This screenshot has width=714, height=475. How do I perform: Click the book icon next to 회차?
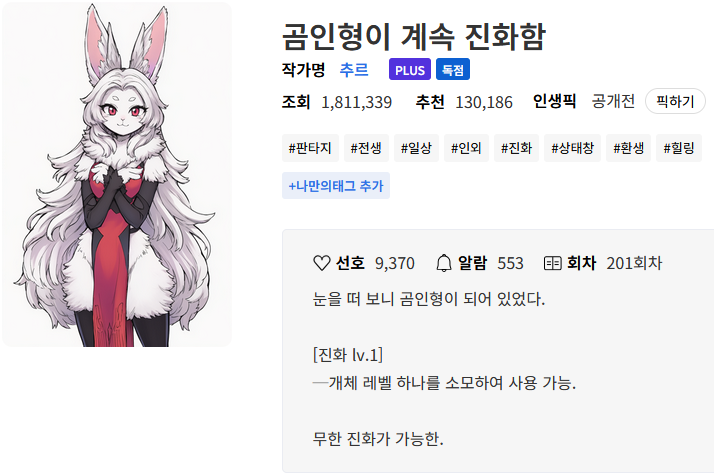click(552, 263)
